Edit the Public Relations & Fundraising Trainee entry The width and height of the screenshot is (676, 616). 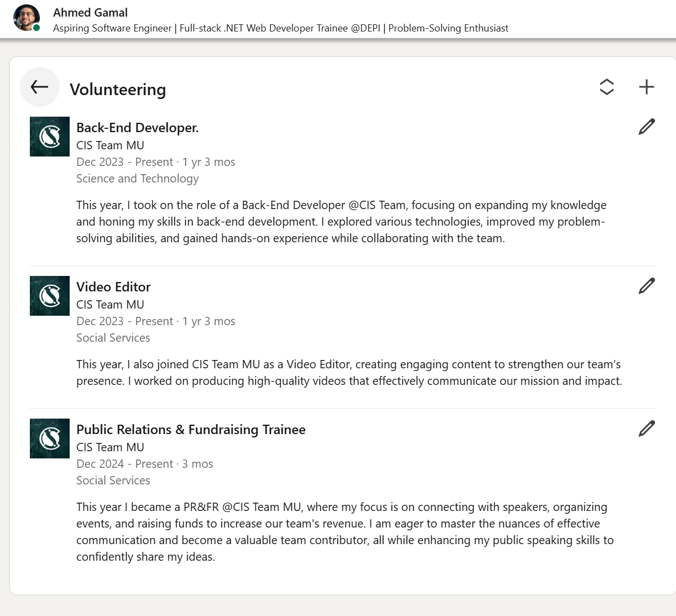pos(646,429)
